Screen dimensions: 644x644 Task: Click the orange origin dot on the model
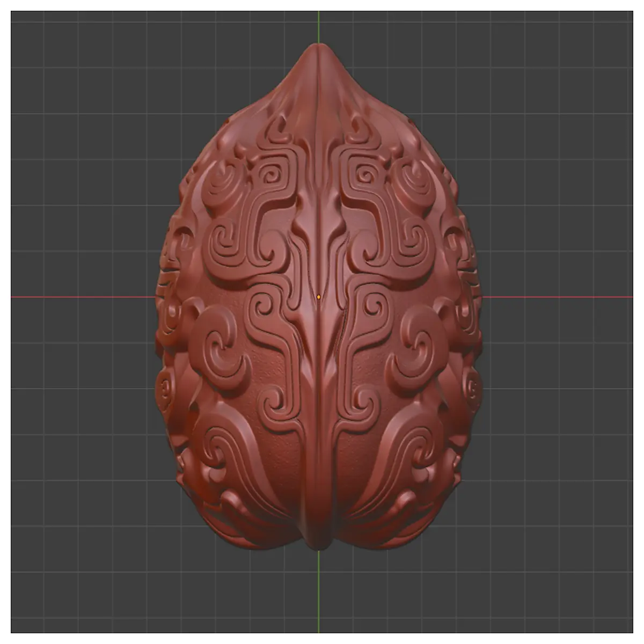pos(319,296)
